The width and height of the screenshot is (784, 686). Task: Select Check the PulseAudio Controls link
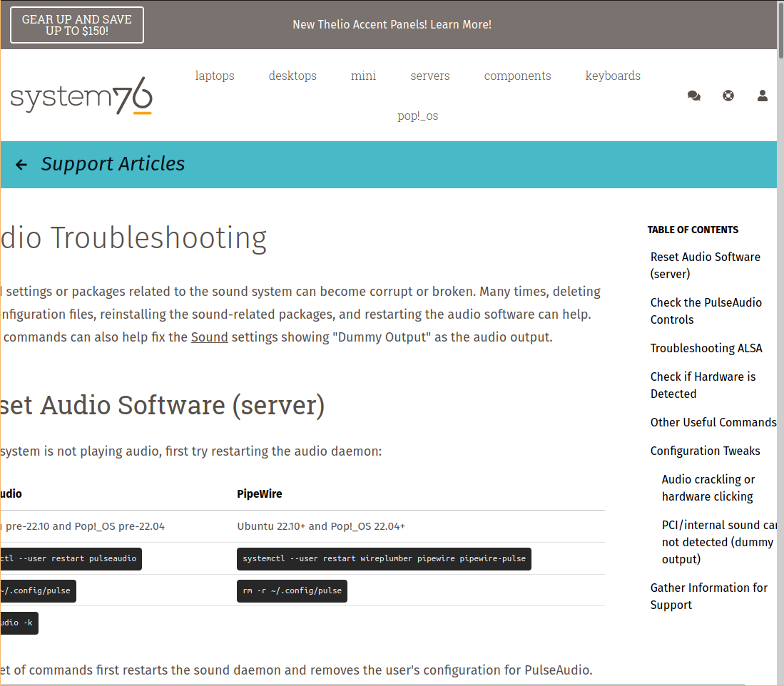706,311
